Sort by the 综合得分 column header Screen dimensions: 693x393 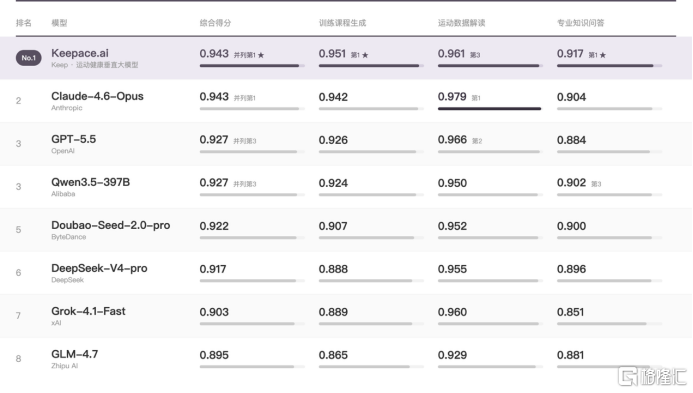coord(215,23)
